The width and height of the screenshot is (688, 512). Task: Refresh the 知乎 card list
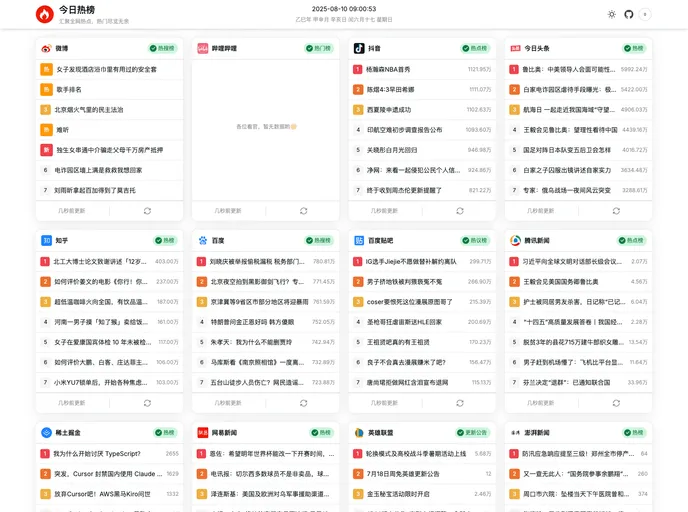(147, 403)
